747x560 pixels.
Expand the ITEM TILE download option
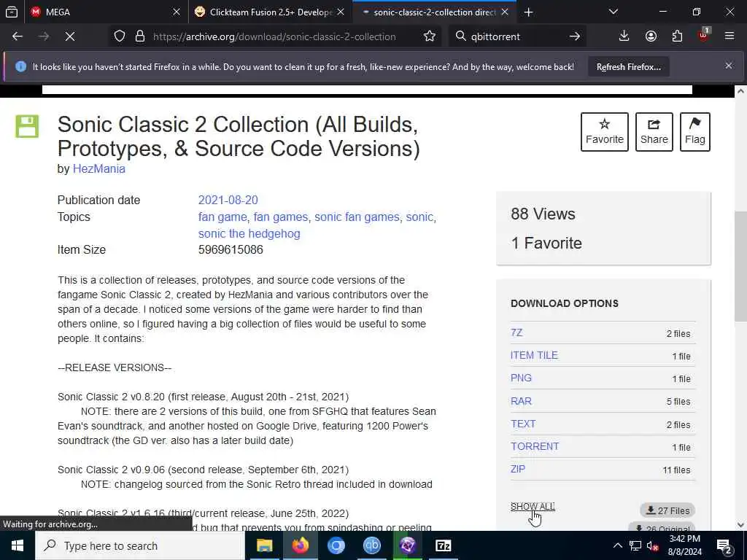tap(534, 355)
